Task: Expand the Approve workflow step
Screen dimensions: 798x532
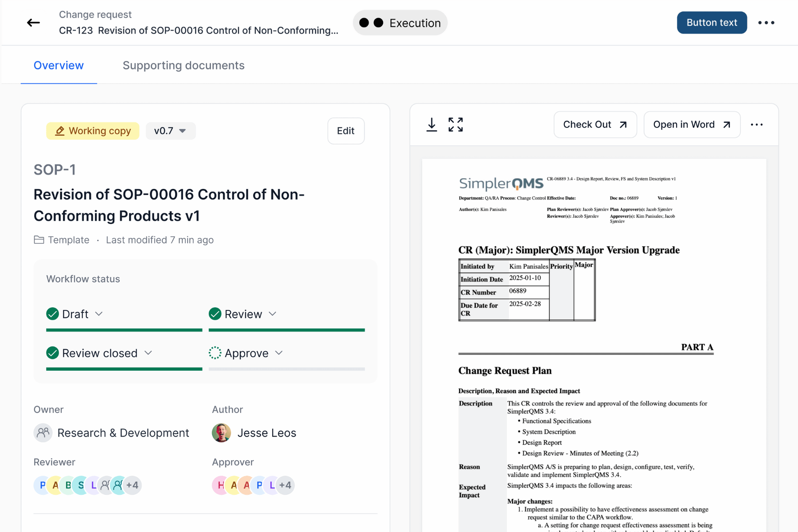Action: 279,353
